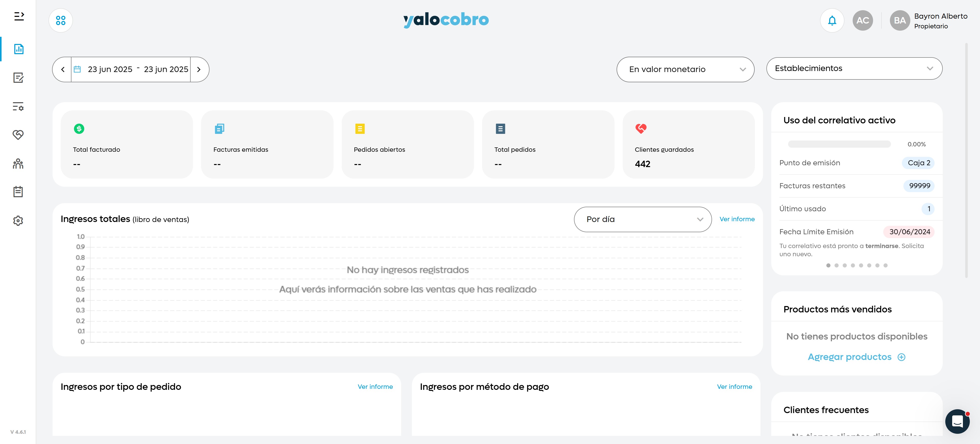Click the 0.00% usage percentage
980x444 pixels.
[916, 144]
